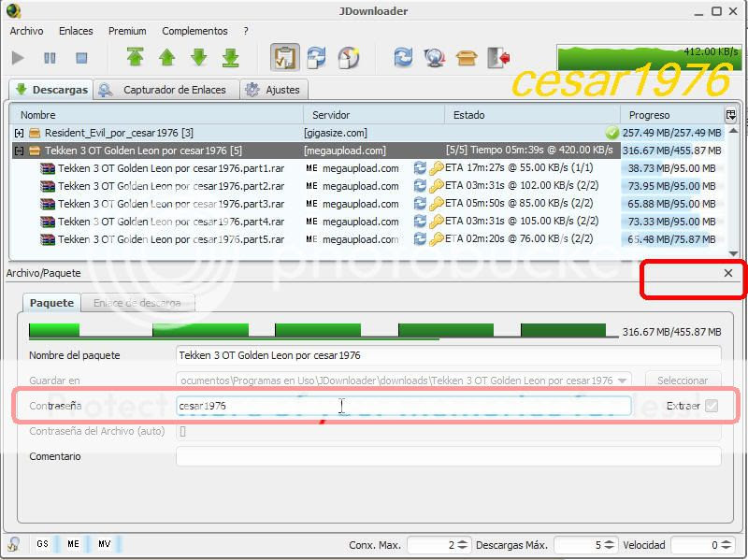Click the key icon on part3.rar row
748x560 pixels.
pyautogui.click(x=436, y=204)
